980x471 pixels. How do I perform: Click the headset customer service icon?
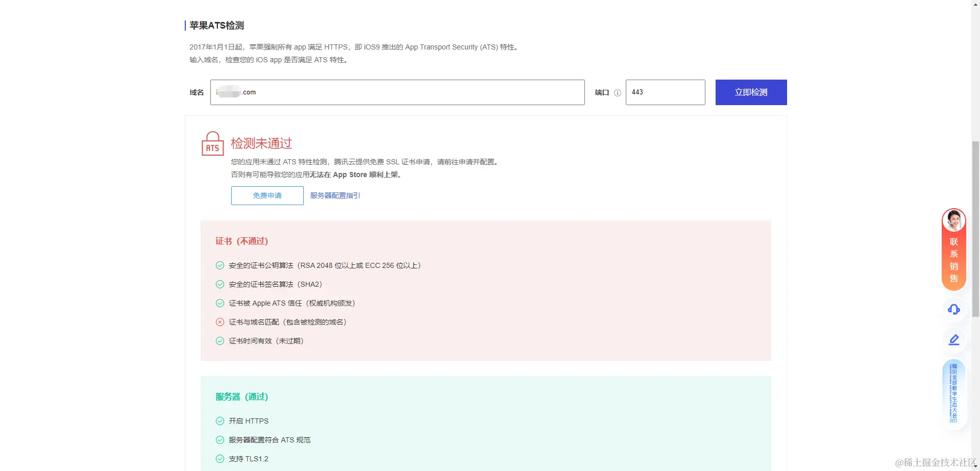(x=953, y=309)
